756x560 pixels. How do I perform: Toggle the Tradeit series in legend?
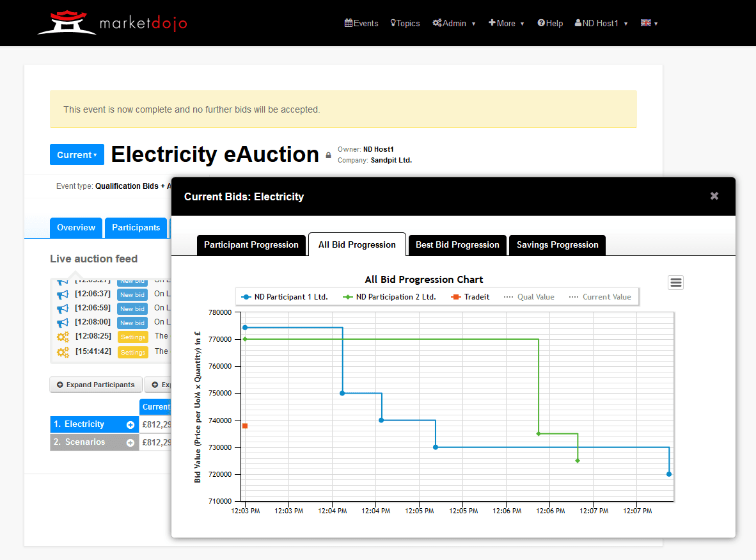[470, 297]
